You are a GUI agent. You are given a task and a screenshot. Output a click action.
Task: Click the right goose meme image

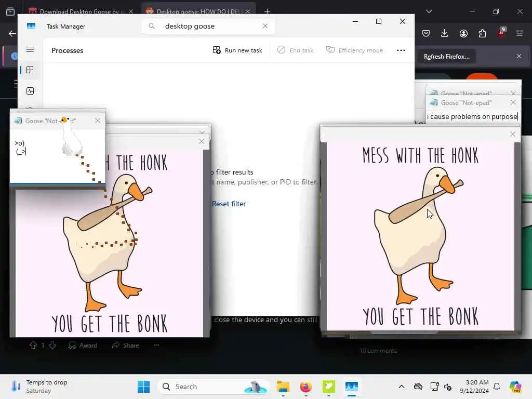[420, 236]
